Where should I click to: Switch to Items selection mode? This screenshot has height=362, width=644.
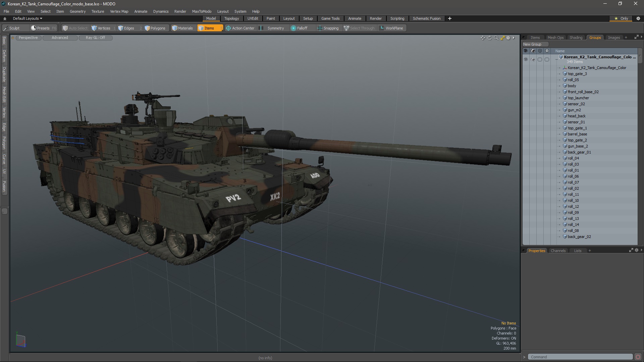click(x=210, y=28)
